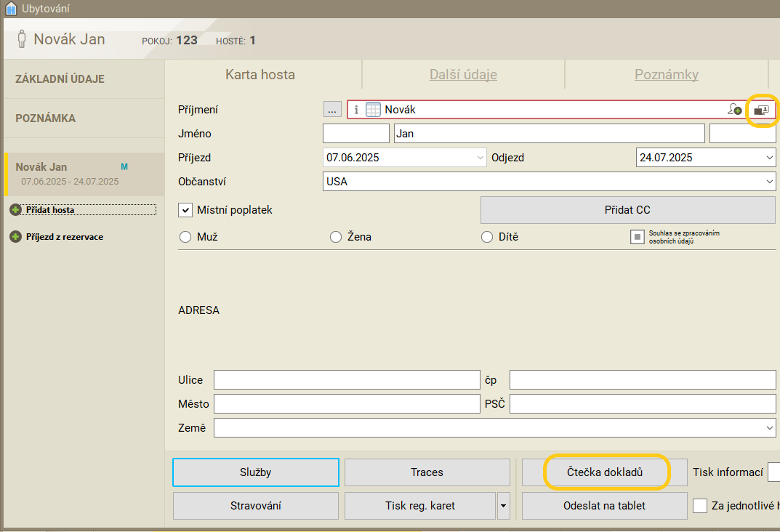Open the Občanství dropdown
The width and height of the screenshot is (780, 532).
pyautogui.click(x=770, y=182)
